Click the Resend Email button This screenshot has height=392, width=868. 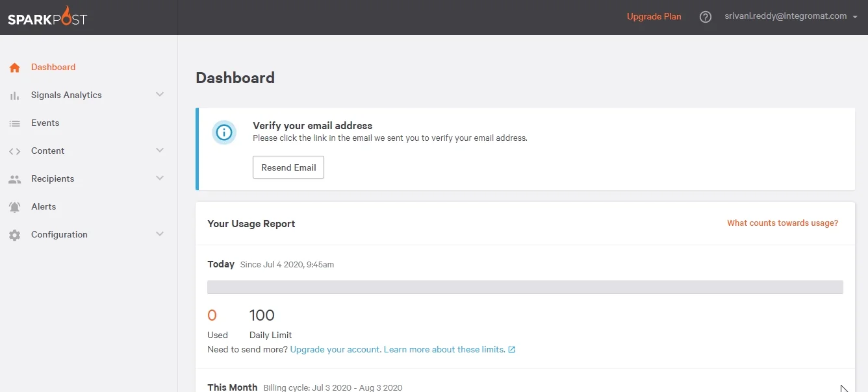coord(288,167)
